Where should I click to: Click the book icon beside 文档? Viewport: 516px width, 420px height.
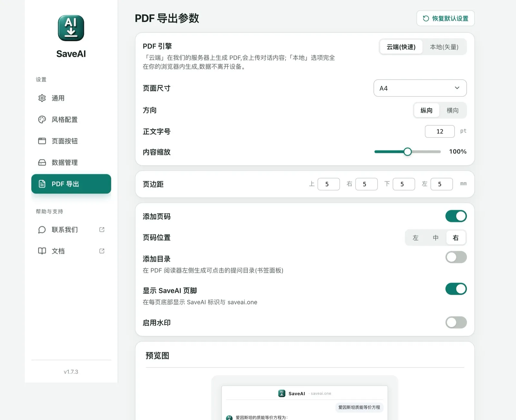(42, 251)
